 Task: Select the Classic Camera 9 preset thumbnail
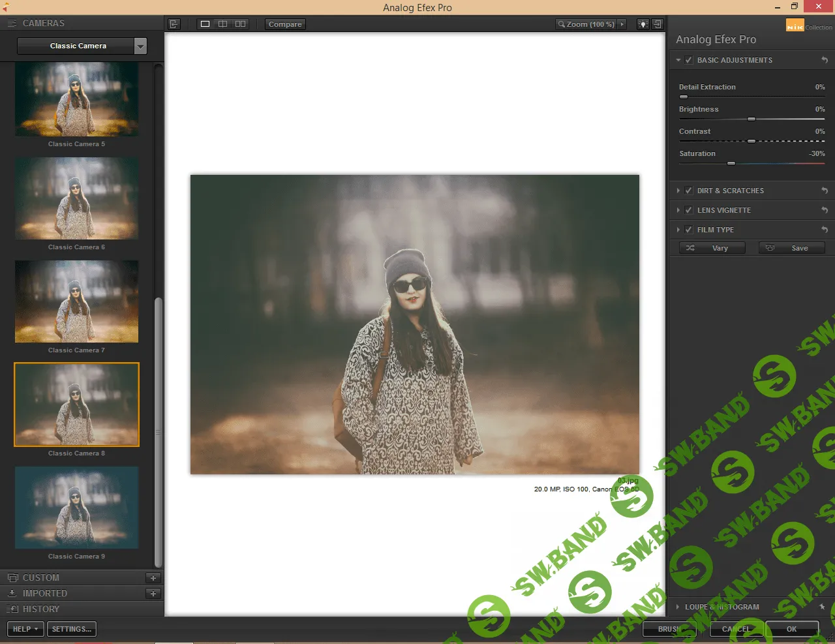pos(76,508)
